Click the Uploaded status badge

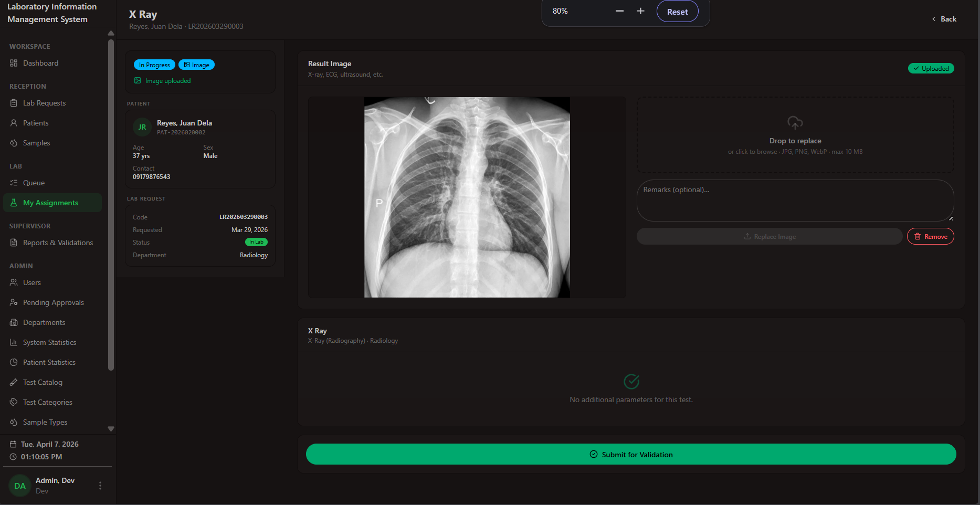pos(931,68)
